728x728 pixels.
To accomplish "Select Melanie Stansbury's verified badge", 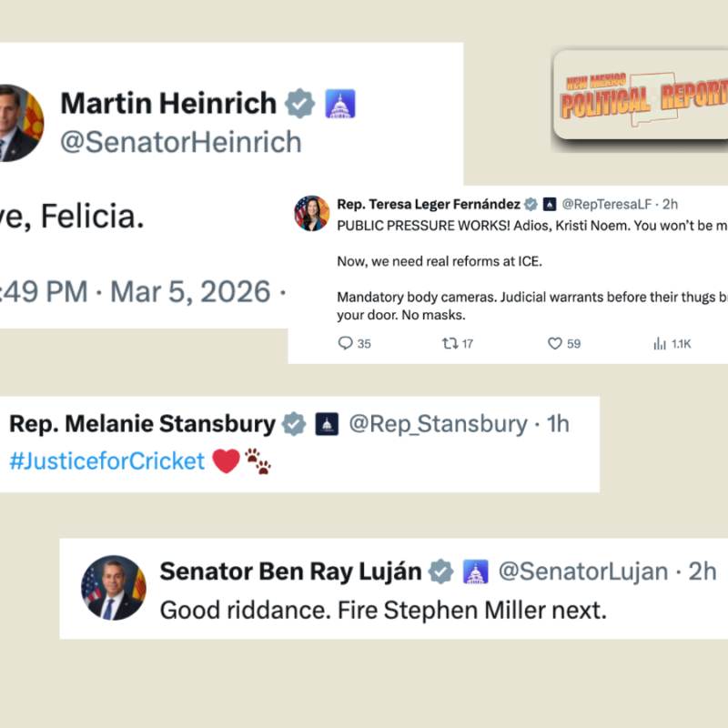I will pyautogui.click(x=293, y=424).
